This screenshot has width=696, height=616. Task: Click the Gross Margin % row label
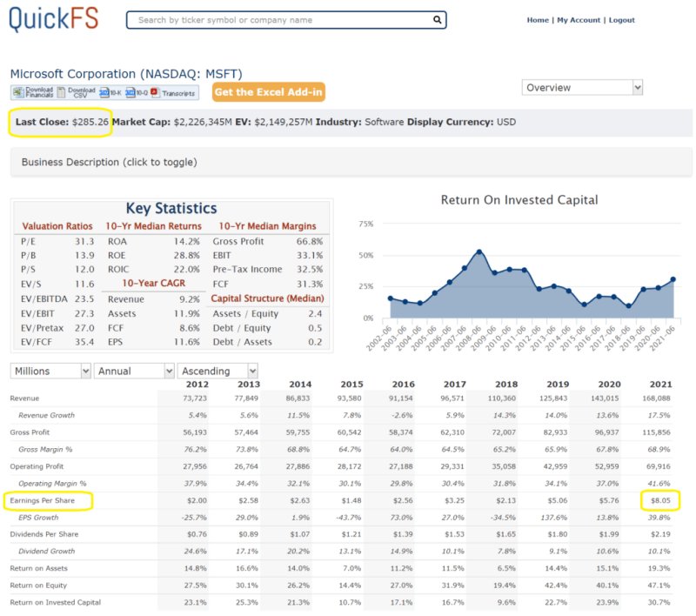pyautogui.click(x=45, y=449)
